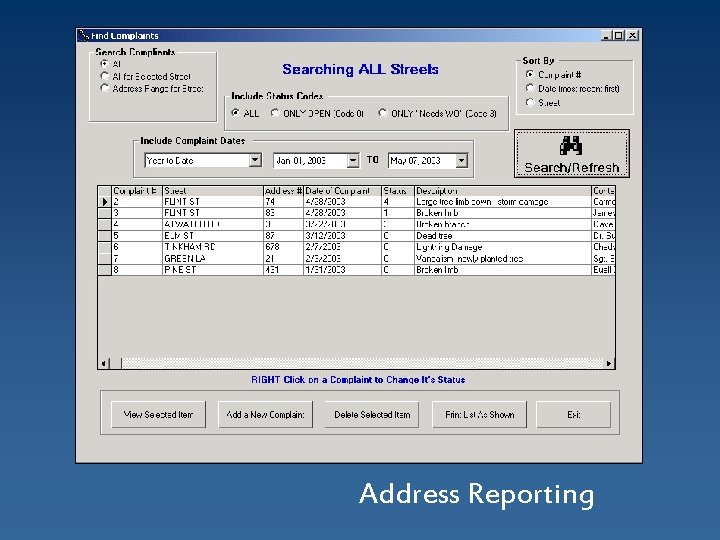Open the Jan 01, 2003 start date picker
This screenshot has height=540, width=720.
(x=353, y=160)
